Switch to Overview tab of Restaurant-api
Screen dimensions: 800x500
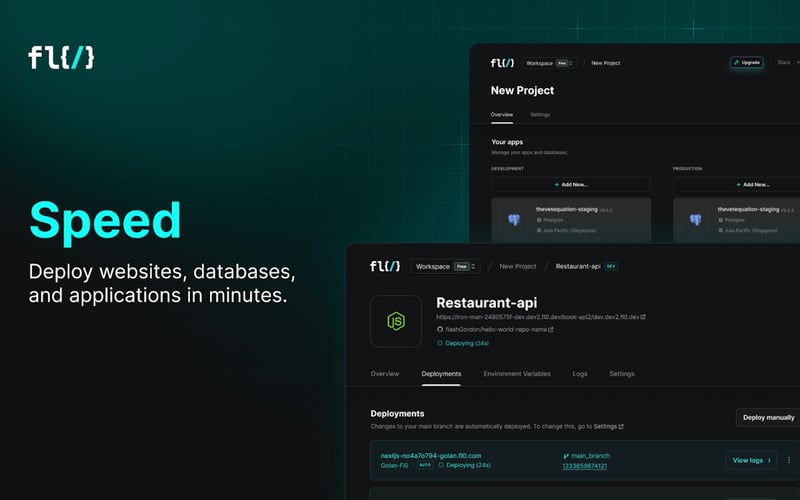click(x=385, y=374)
